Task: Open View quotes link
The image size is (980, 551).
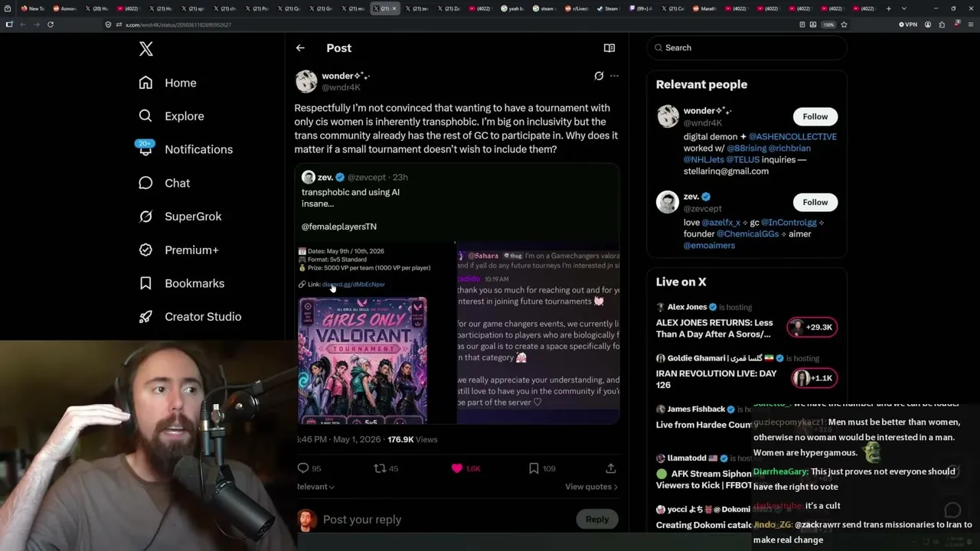Action: point(591,487)
